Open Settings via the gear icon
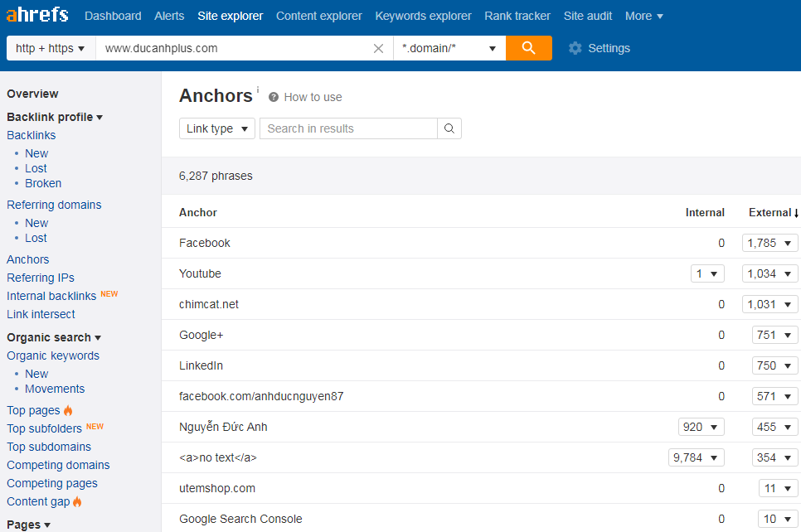The width and height of the screenshot is (801, 532). 575,48
